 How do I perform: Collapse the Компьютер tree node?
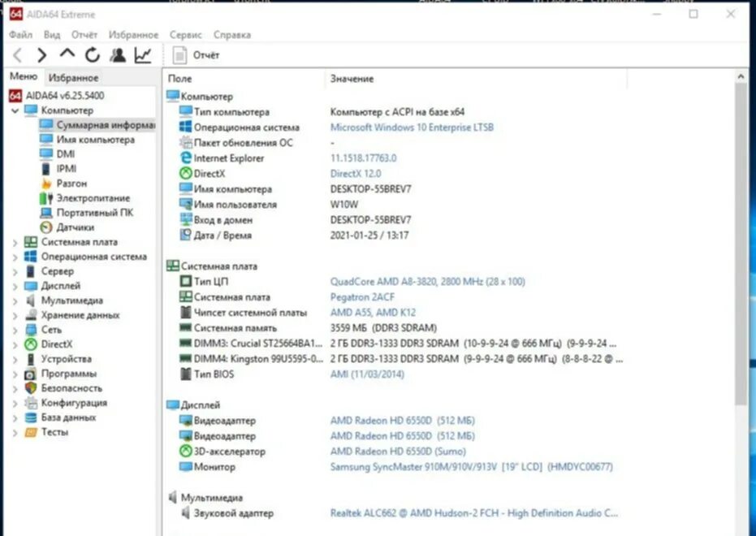click(x=15, y=110)
